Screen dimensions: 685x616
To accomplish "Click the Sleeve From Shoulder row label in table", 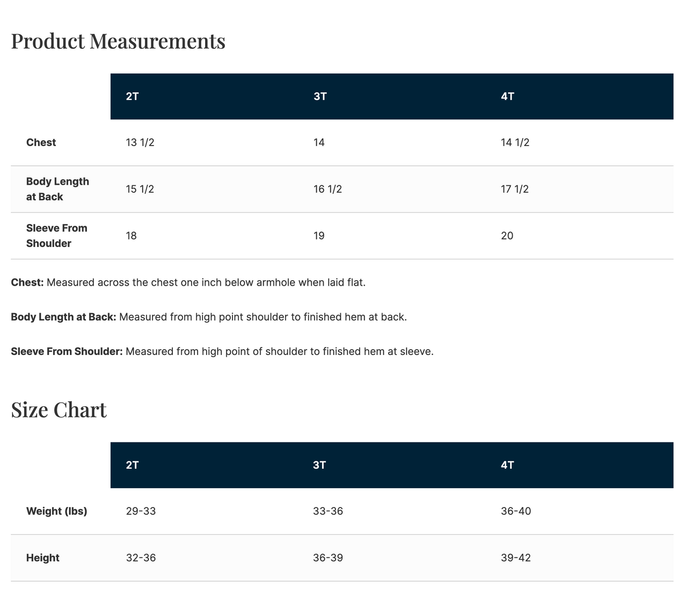I will click(x=56, y=236).
